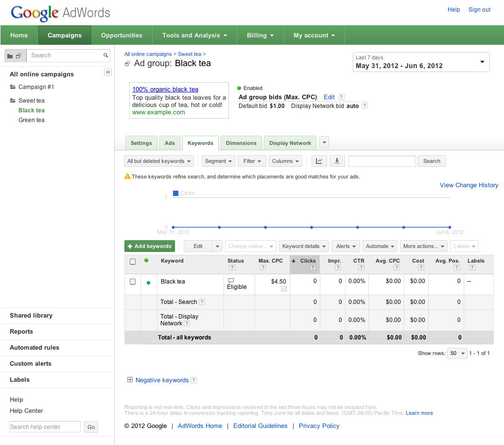Image resolution: width=504 pixels, height=445 pixels.
Task: Check the Black tea keyword row checkbox
Action: [x=133, y=282]
